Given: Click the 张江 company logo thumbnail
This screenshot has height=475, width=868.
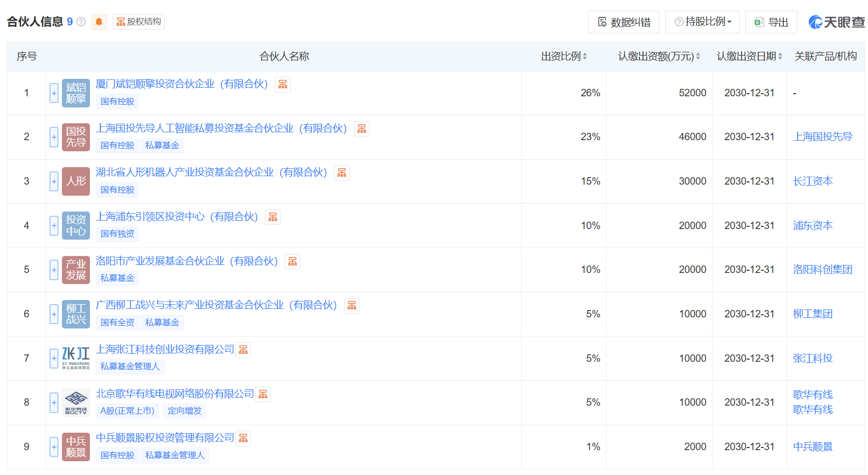Looking at the screenshot, I should (76, 358).
